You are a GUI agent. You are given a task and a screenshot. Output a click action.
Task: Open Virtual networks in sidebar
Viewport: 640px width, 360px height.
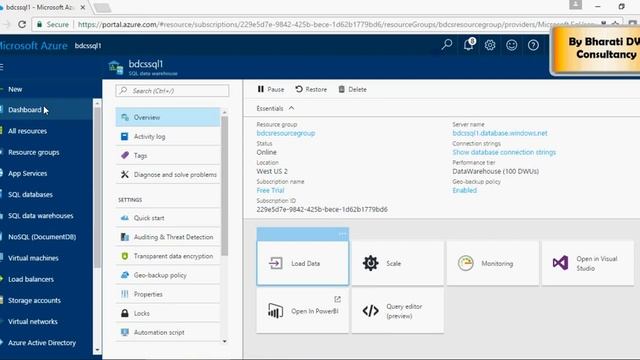click(x=46, y=322)
